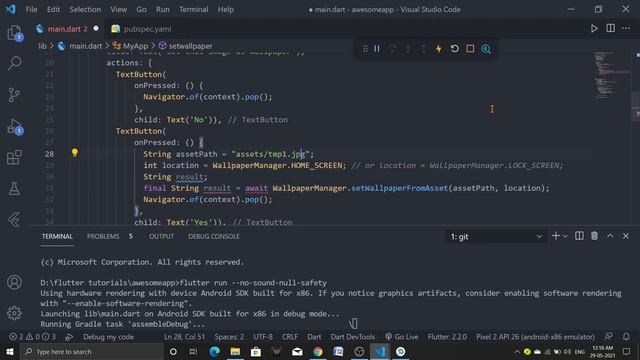Grab the debug toolbar drag handle

pyautogui.click(x=365, y=49)
